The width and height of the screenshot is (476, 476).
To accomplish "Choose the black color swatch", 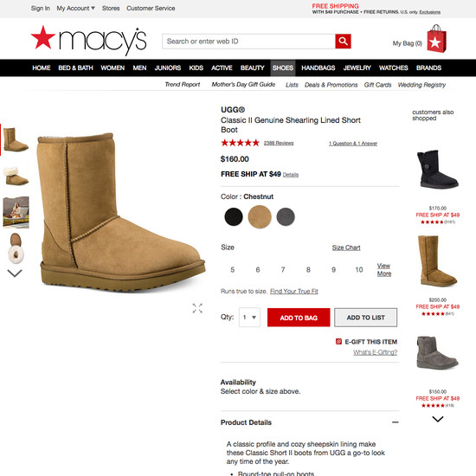I will pos(234,216).
